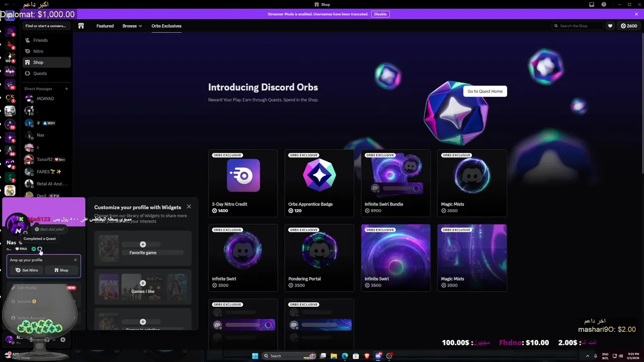Open File Explorer from the taskbar

tap(334, 356)
